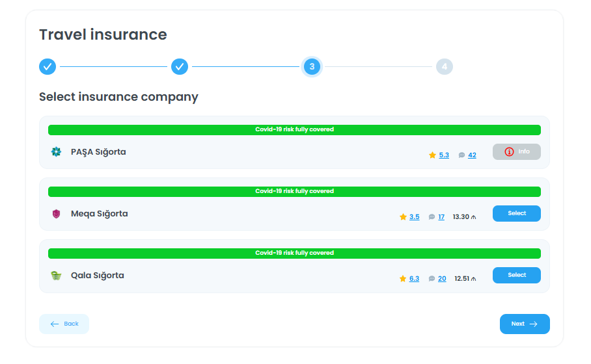
Task: View the 17 reviews for Meqa Sığorta
Action: tap(441, 217)
